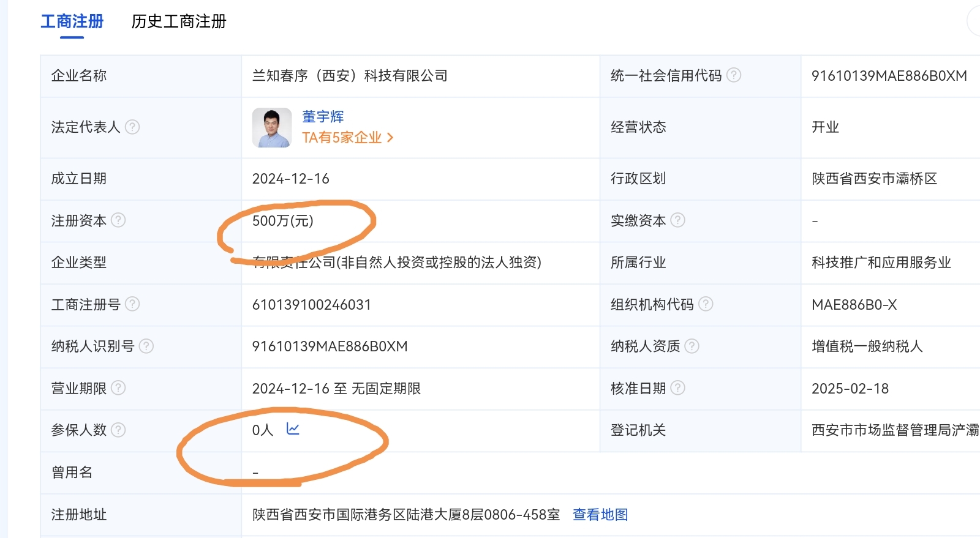
Task: Click help icon beside 注册资本
Action: click(118, 220)
